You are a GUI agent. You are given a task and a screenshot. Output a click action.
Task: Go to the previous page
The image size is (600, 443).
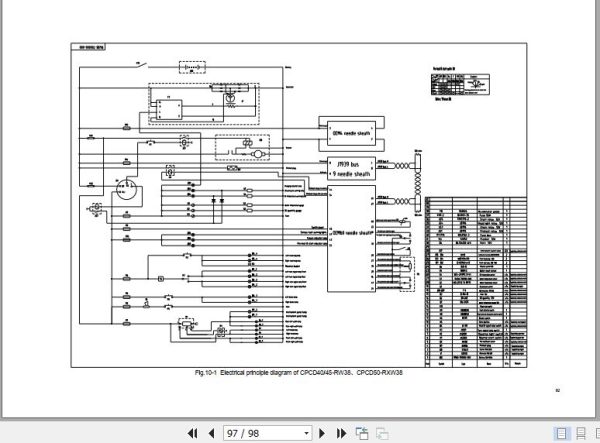click(211, 433)
